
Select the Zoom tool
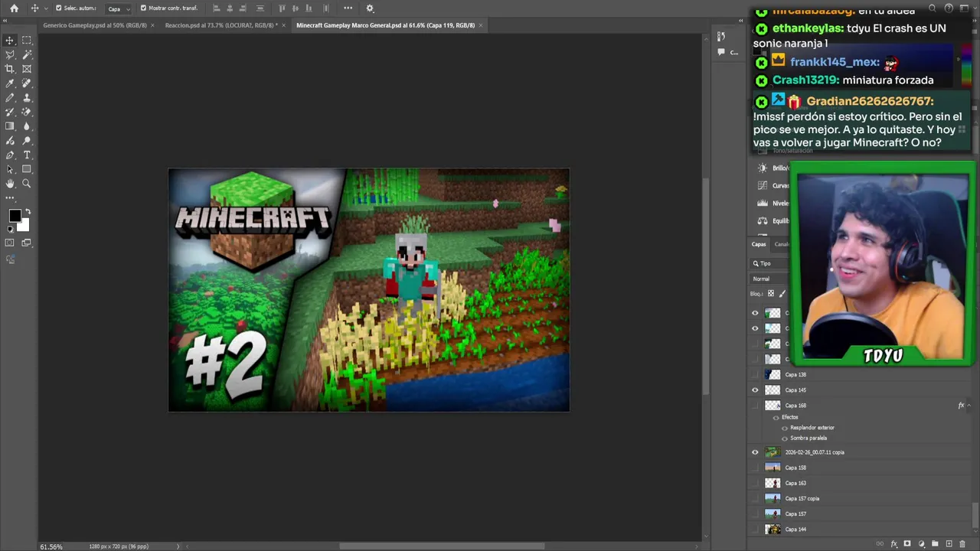click(x=27, y=184)
